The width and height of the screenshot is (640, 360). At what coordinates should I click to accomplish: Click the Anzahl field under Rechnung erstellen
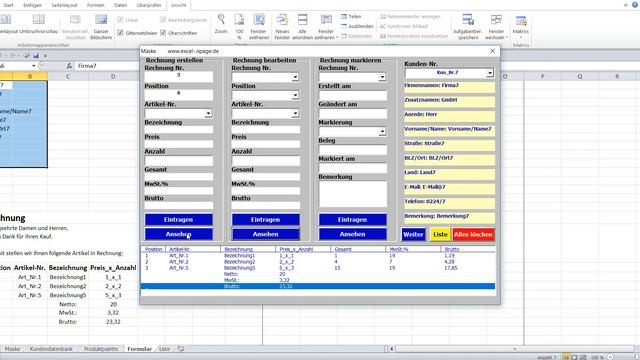tap(178, 160)
